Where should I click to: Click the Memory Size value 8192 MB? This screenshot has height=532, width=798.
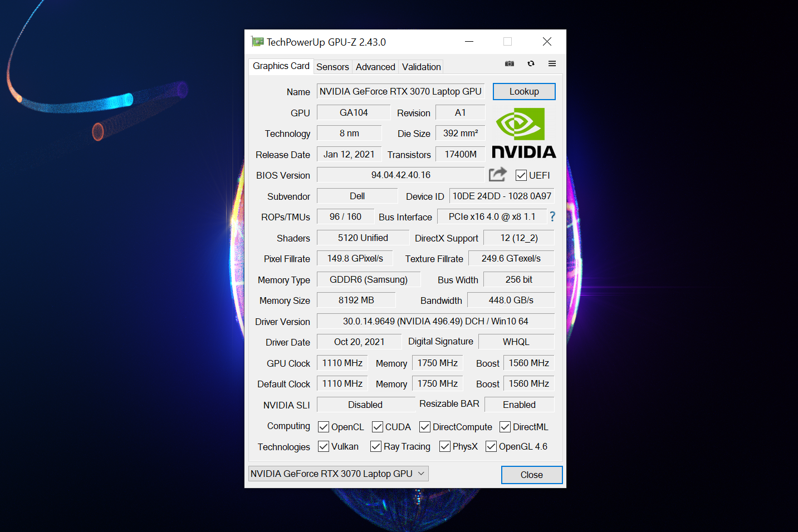[x=356, y=300]
